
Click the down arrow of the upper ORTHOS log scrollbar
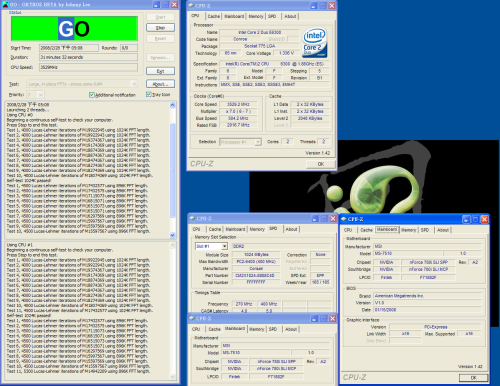coord(172,235)
